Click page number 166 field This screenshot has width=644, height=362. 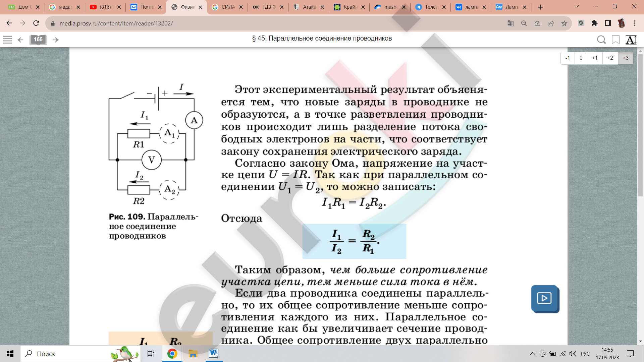pos(38,40)
